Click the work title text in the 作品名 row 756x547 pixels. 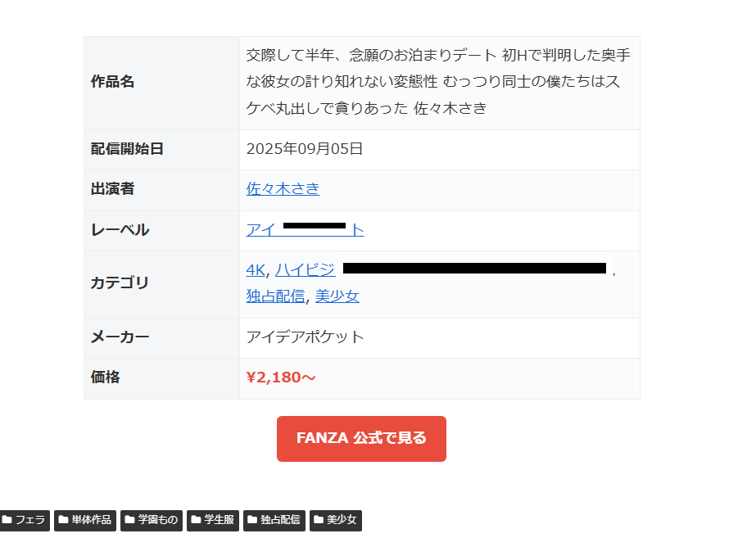coord(438,81)
